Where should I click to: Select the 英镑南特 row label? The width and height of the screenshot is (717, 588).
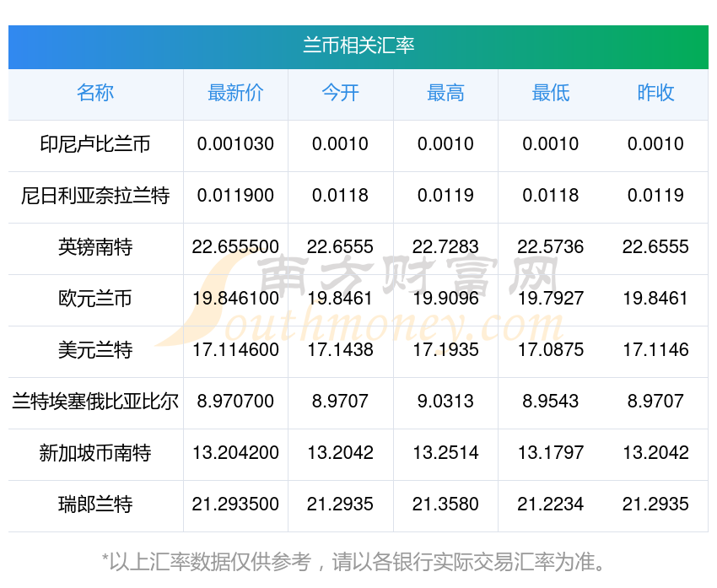(95, 247)
